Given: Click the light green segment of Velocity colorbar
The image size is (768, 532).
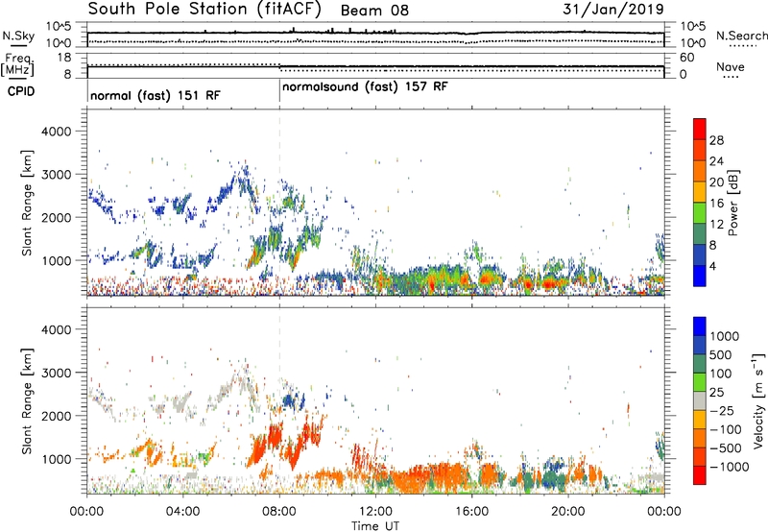Looking at the screenshot, I should pyautogui.click(x=700, y=382).
